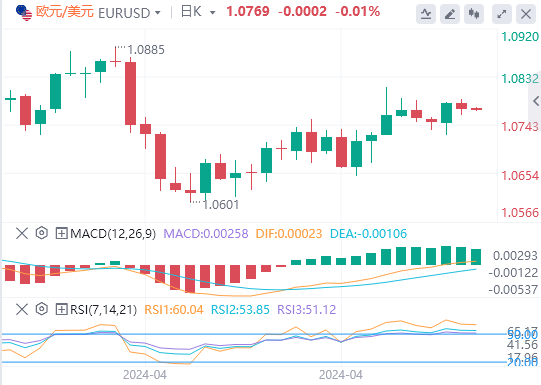541x385 pixels.
Task: Click the -0.00122 MACD axis label
Action: click(513, 273)
